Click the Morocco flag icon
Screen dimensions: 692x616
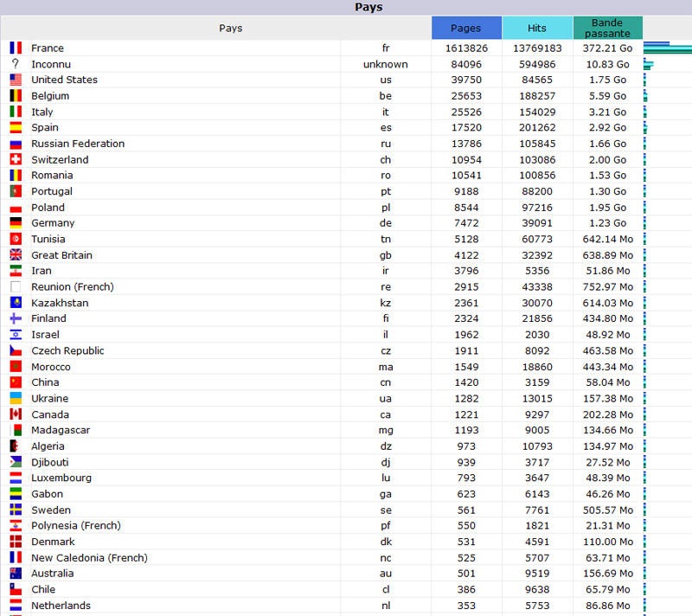[x=16, y=366]
